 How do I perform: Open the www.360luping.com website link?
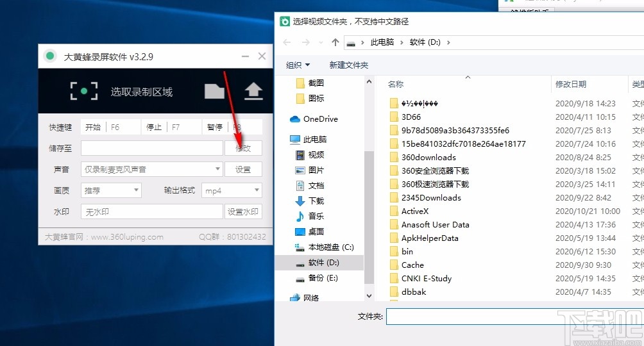pos(127,237)
